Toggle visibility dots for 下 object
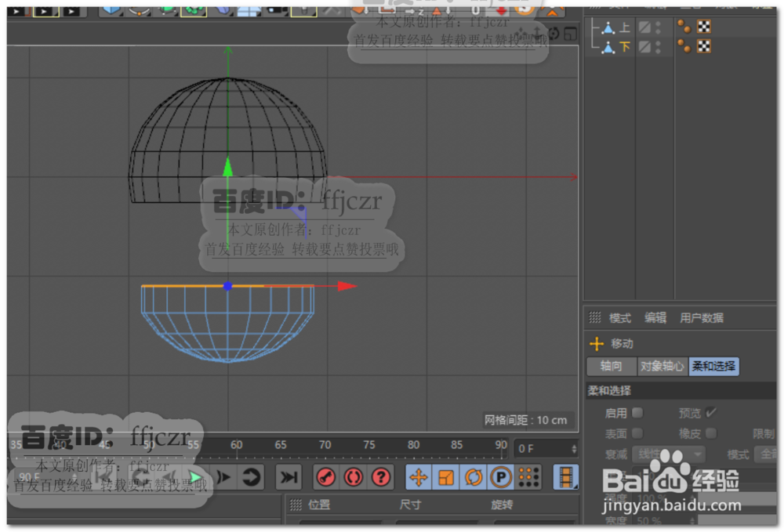The height and width of the screenshot is (532, 784). click(x=659, y=47)
